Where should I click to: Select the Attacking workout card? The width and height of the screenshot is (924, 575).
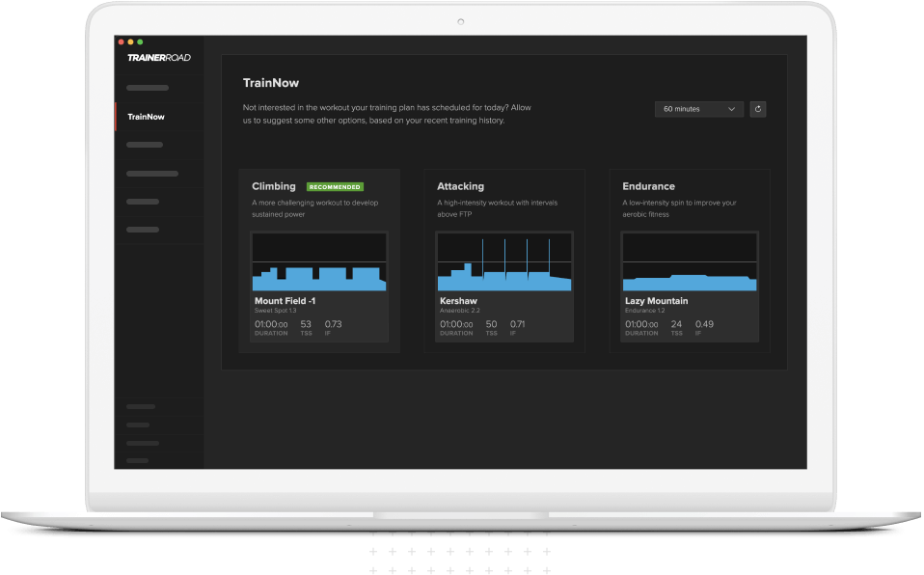504,260
